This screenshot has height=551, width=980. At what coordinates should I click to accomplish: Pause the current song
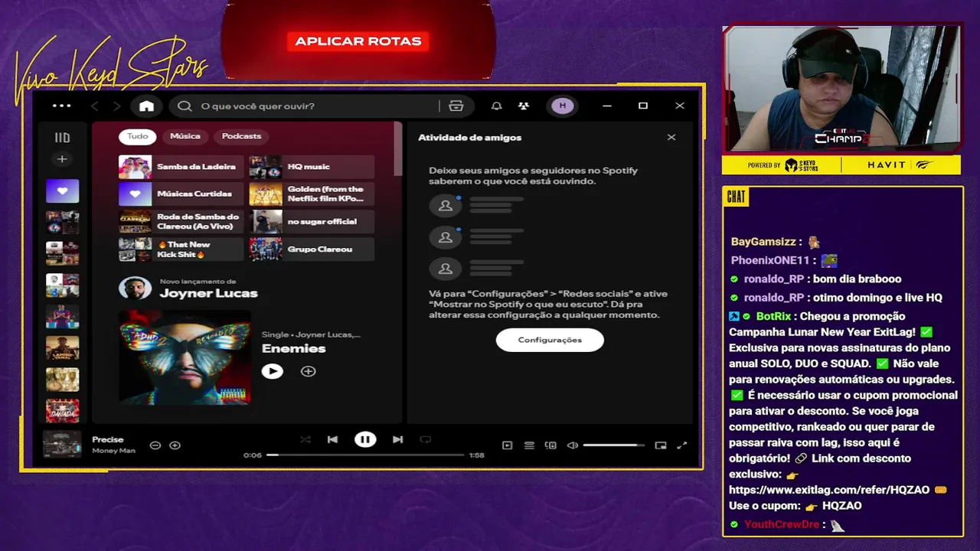(x=365, y=439)
